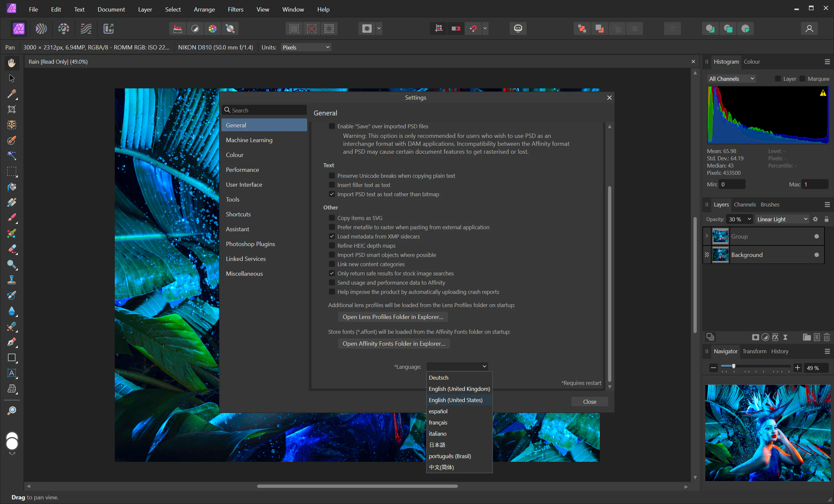Delete layer using trash icon
Screen dimensions: 834x504
click(826, 337)
